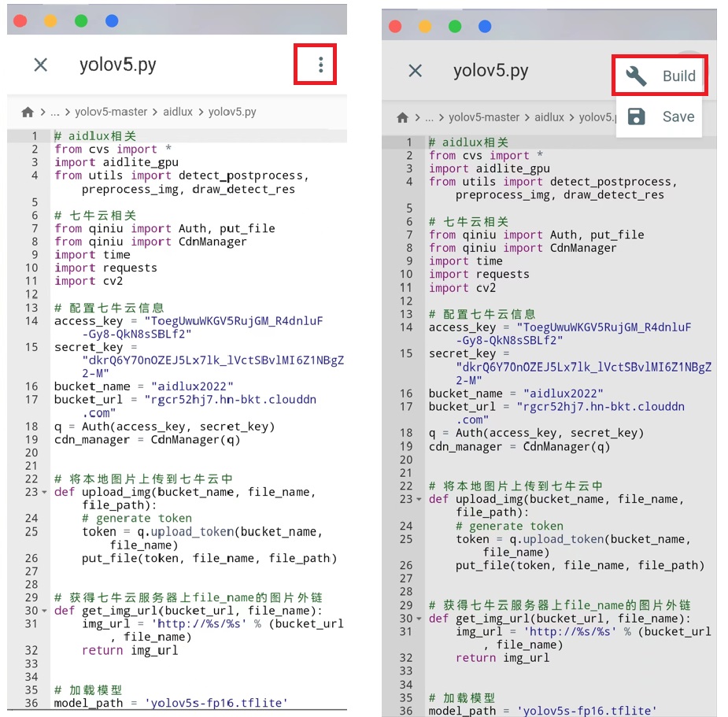Viewport: 728px width, 717px height.
Task: Click blue dot in left window title bar
Action: tap(112, 20)
